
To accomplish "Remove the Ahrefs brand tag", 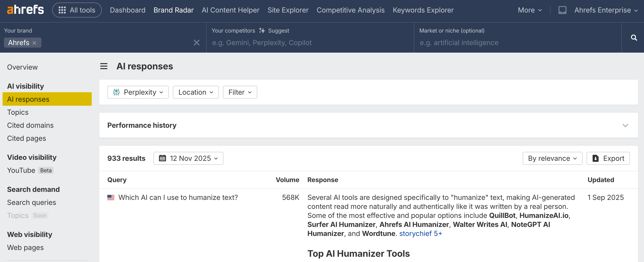I will [35, 43].
